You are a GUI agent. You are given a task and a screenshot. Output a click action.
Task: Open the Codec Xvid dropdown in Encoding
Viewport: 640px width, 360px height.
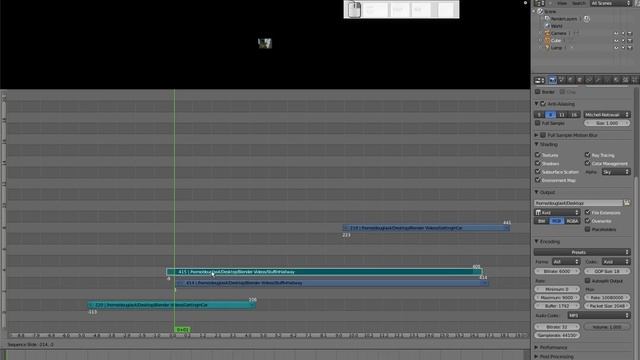tap(616, 262)
